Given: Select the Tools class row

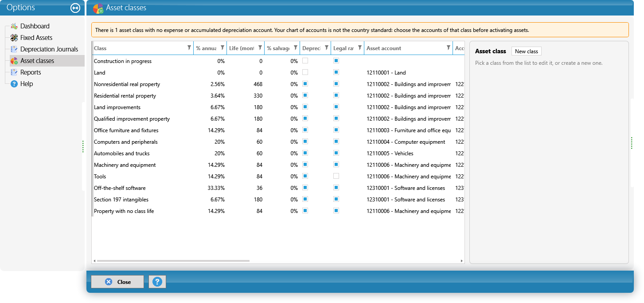Looking at the screenshot, I should point(278,176).
